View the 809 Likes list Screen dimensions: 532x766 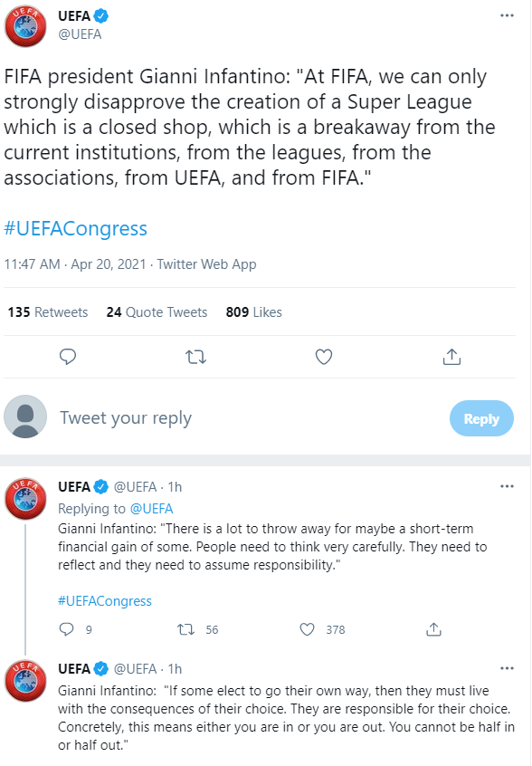pyautogui.click(x=254, y=312)
